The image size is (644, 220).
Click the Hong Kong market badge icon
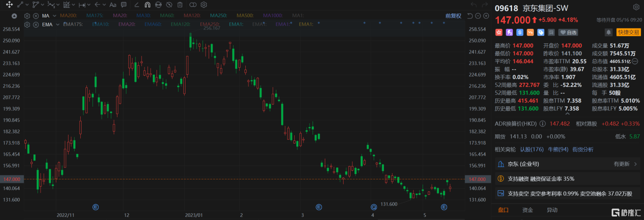[x=498, y=32]
